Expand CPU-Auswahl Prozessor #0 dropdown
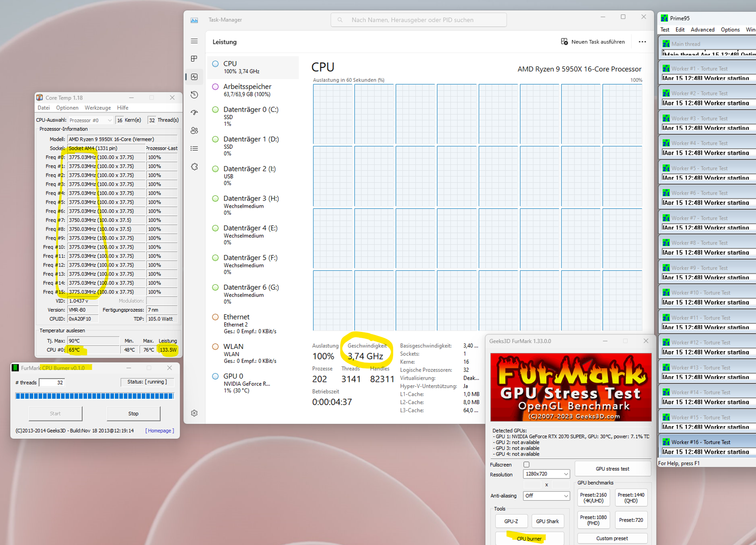Viewport: 756px width, 545px height. tap(90, 120)
